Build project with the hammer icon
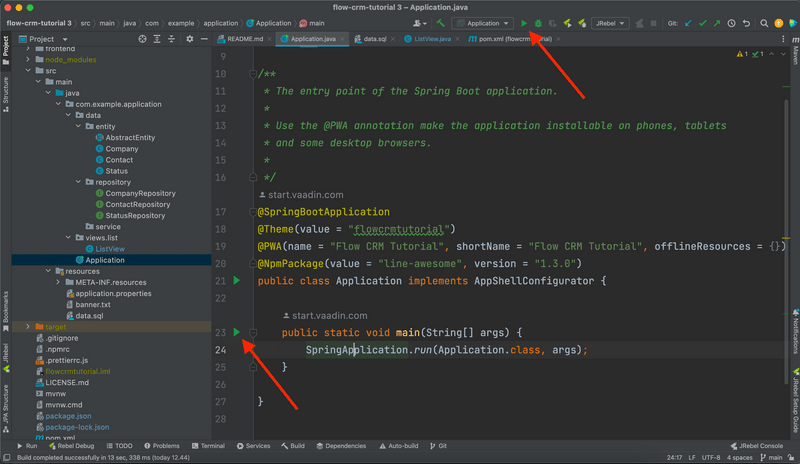This screenshot has height=464, width=800. point(441,23)
